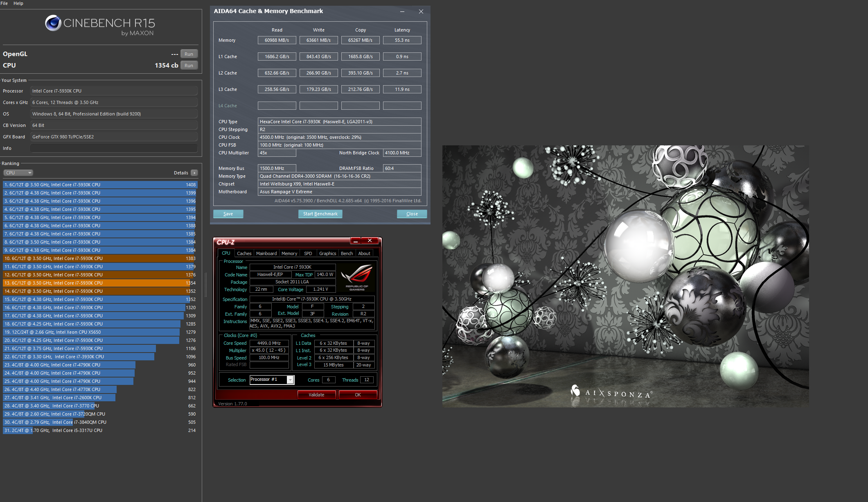Viewport: 868px width, 502px height.
Task: Click the Core Speed 4499.0 MHz value
Action: click(269, 343)
